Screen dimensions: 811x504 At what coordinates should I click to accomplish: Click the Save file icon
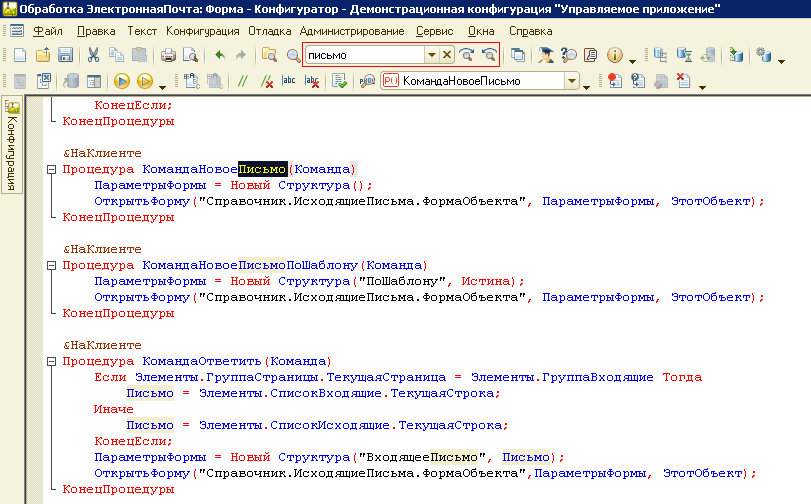pos(65,55)
